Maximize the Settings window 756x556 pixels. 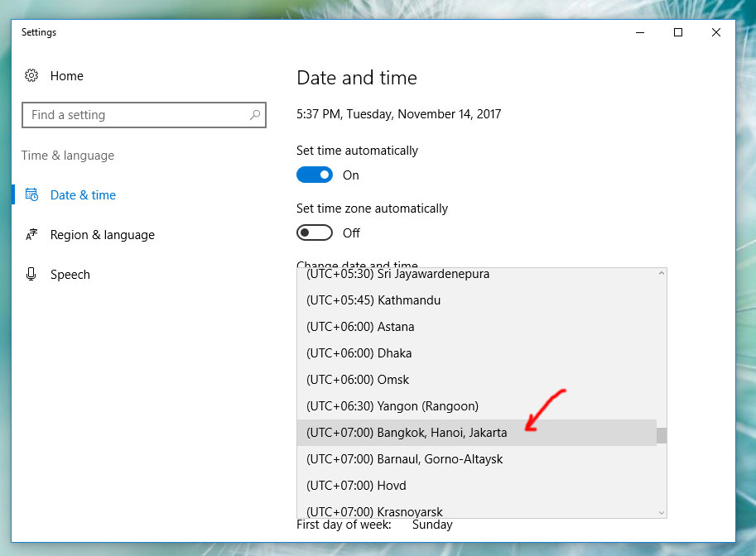click(677, 32)
